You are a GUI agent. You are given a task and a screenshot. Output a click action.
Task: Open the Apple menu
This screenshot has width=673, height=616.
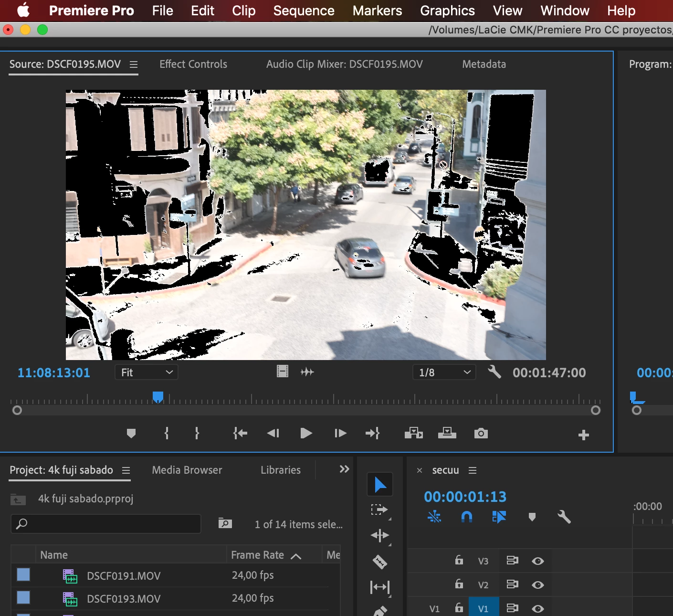(x=23, y=11)
